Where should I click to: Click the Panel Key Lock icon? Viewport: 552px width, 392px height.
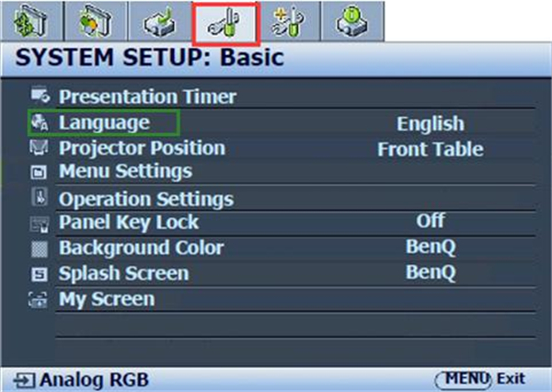[40, 225]
